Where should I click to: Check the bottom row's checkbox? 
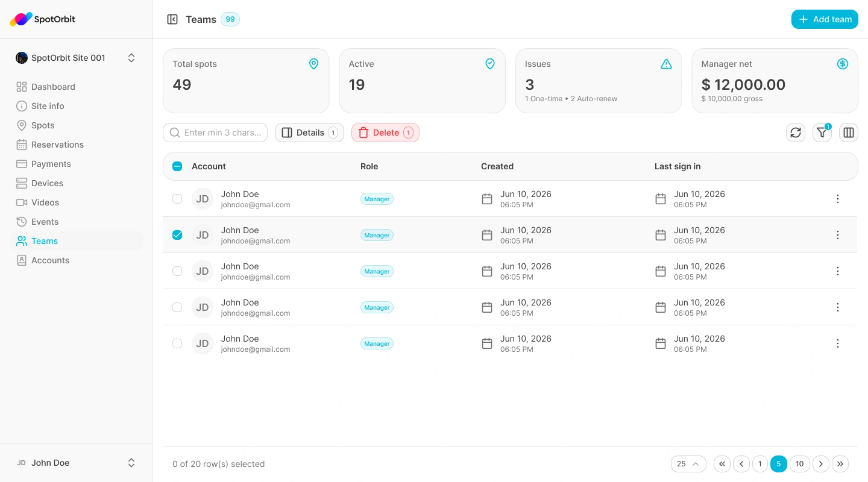pos(177,343)
